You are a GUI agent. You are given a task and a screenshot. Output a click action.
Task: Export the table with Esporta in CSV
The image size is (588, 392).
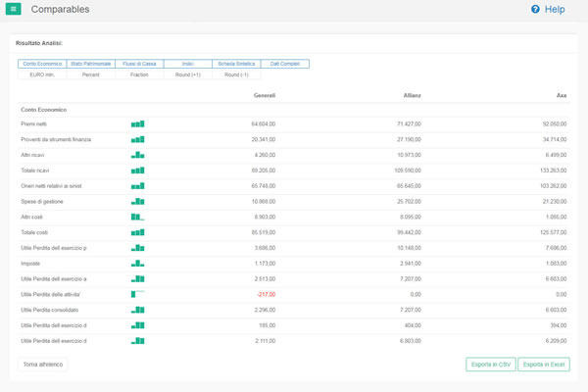491,365
